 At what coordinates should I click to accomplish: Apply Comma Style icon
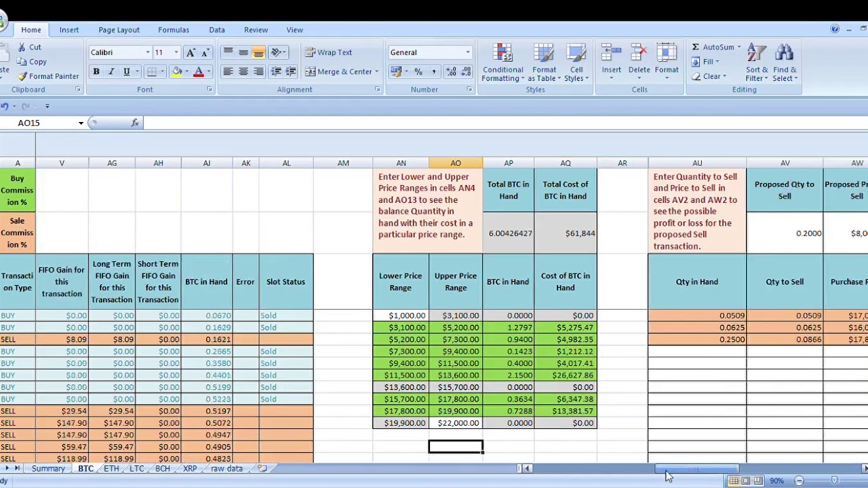pyautogui.click(x=433, y=72)
